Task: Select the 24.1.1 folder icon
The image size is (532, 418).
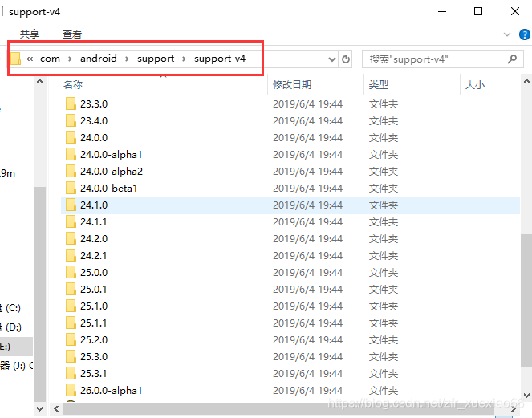Action: (x=71, y=221)
